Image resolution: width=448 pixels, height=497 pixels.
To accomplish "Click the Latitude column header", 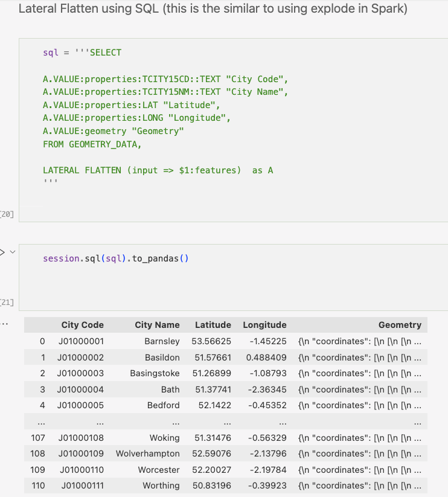I will pos(213,325).
